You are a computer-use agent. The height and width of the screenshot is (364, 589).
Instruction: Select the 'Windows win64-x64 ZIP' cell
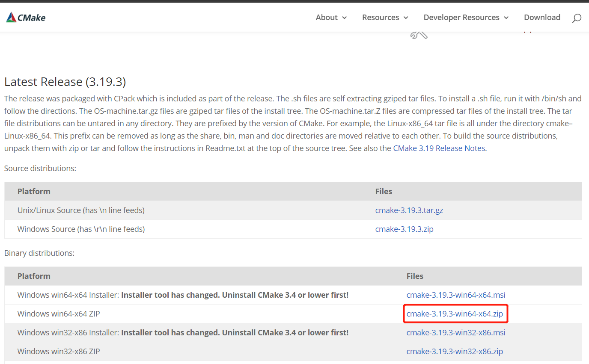(x=59, y=314)
